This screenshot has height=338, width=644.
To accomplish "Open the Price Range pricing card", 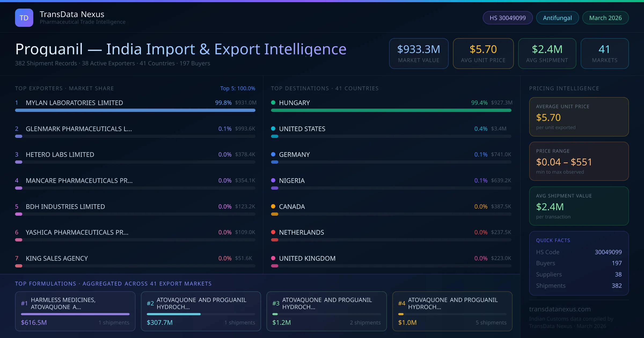I will [x=579, y=161].
